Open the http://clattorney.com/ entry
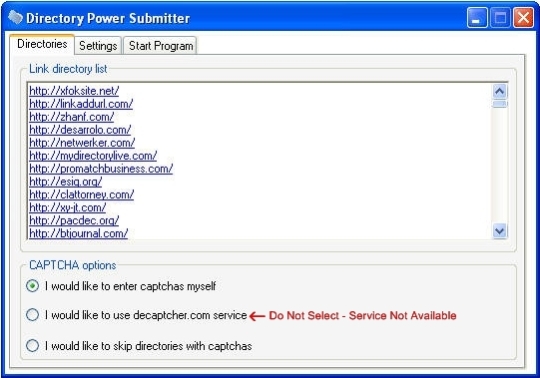 tap(82, 195)
